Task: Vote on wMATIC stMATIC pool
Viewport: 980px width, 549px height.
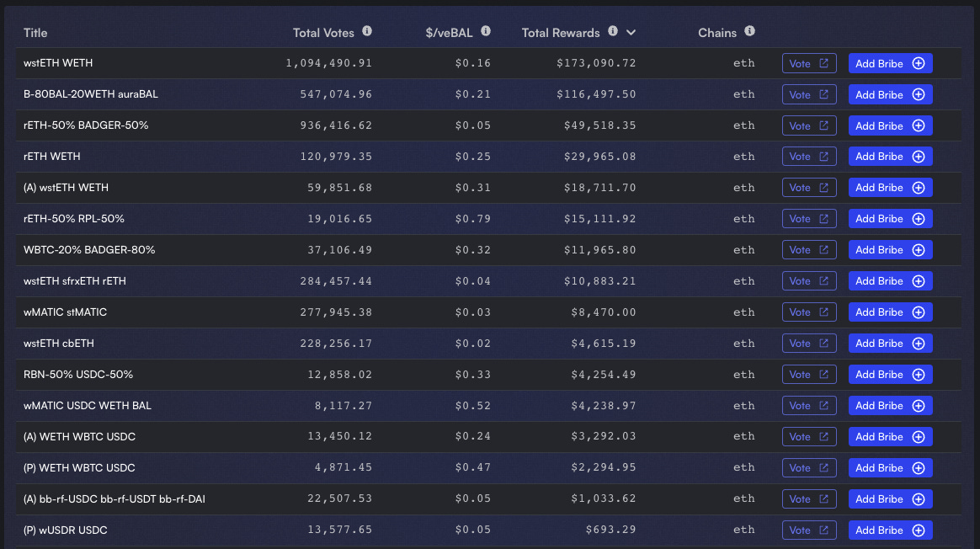Action: (x=809, y=312)
